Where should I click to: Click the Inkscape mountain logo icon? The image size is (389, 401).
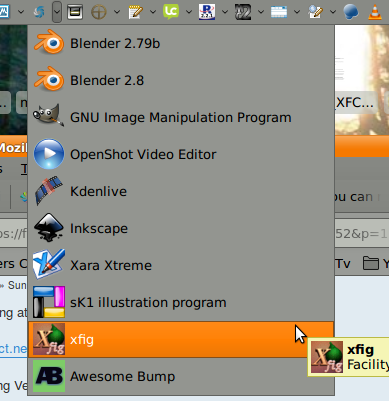(49, 228)
